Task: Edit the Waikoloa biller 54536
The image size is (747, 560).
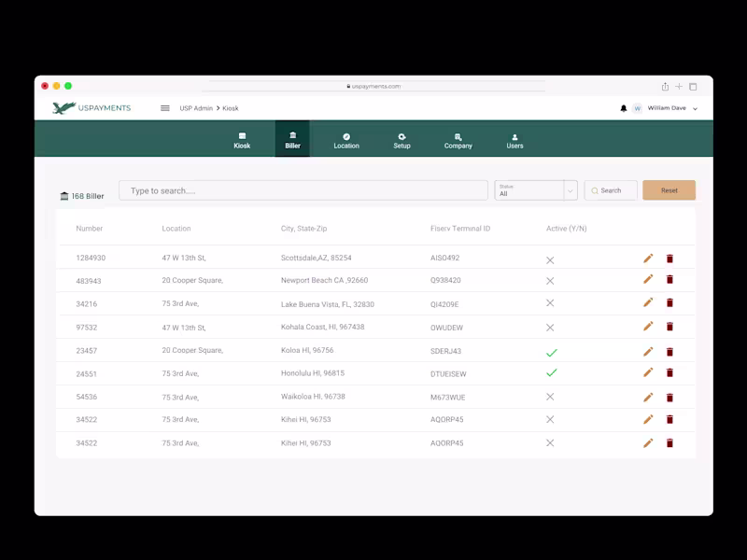Action: click(x=648, y=398)
